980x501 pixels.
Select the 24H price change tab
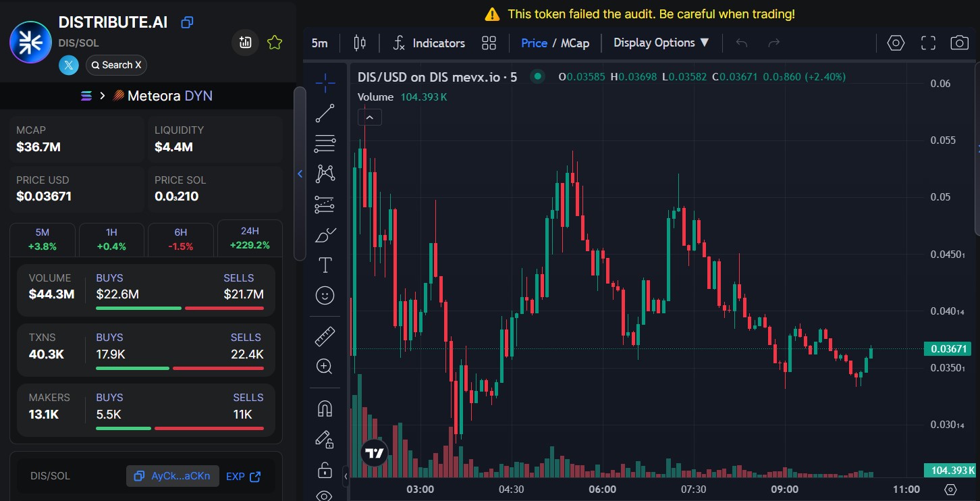click(250, 238)
